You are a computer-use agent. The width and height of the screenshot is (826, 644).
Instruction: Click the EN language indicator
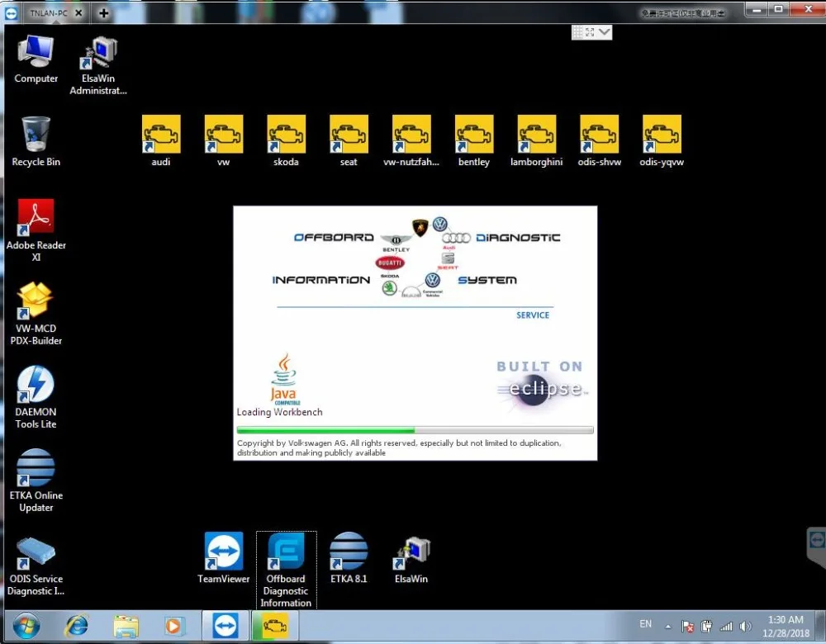[x=645, y=624]
